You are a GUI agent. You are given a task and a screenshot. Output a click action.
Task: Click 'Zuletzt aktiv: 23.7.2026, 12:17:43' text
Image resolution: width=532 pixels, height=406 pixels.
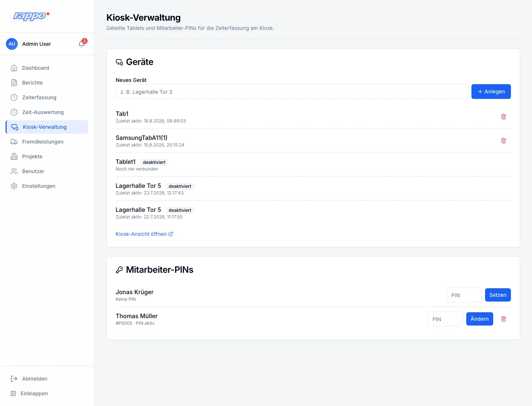150,193
